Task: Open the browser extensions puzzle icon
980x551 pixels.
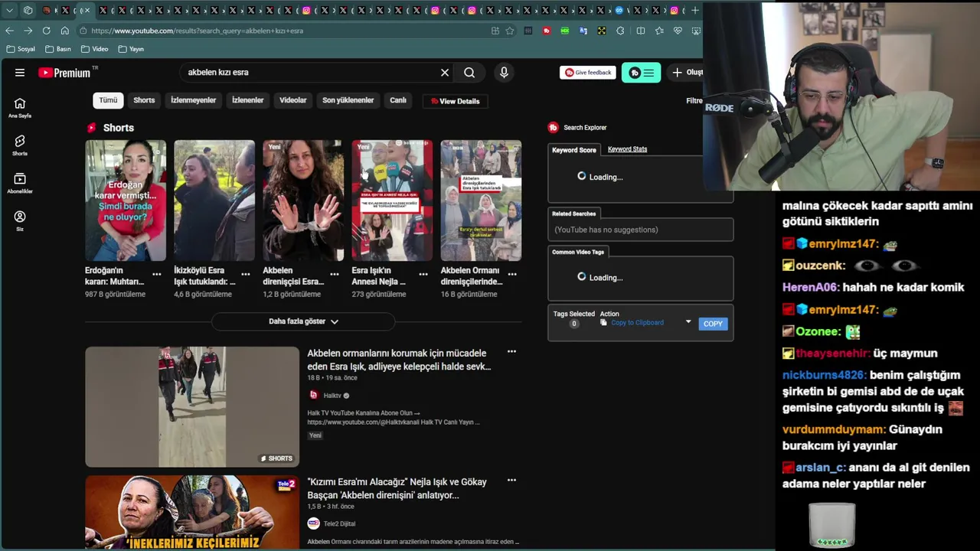Action: point(620,31)
